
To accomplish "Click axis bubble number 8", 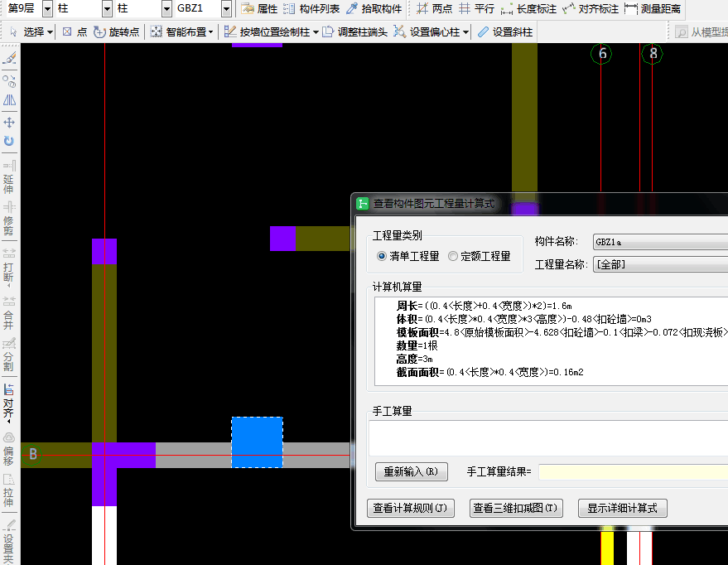I will click(x=653, y=54).
